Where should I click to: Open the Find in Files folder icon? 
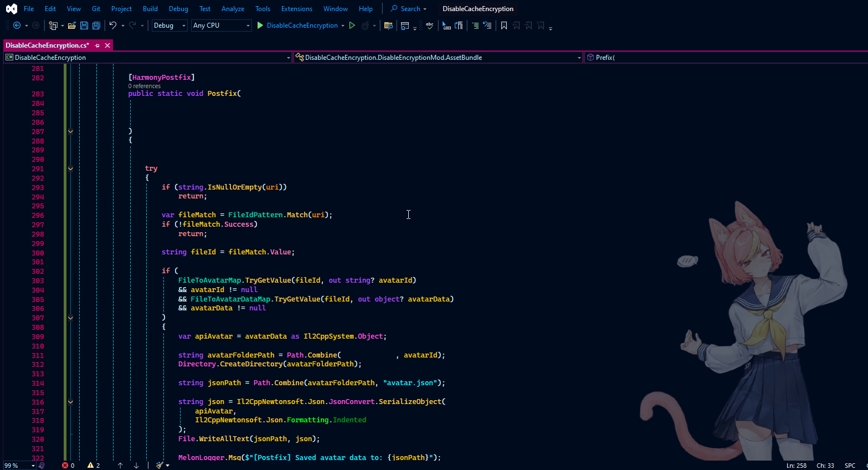(388, 25)
